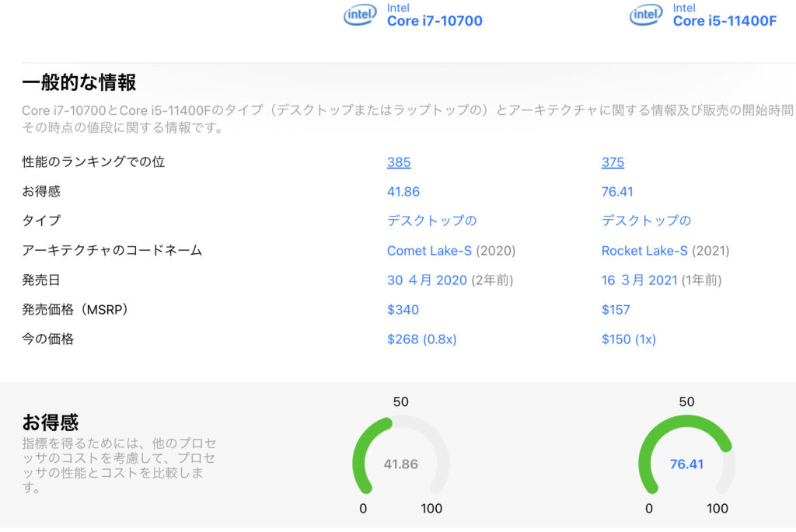Click the アーキテクチャのコードネーム row label

coord(112,250)
